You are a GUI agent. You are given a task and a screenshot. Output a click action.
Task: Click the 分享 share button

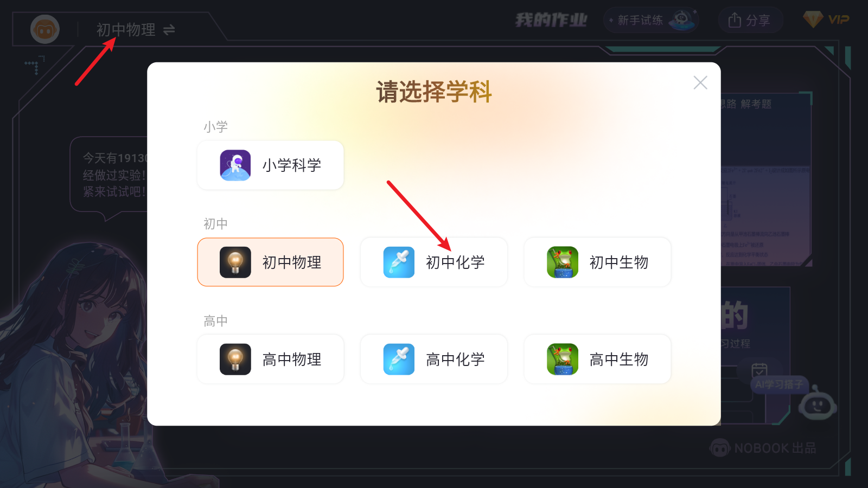point(750,20)
